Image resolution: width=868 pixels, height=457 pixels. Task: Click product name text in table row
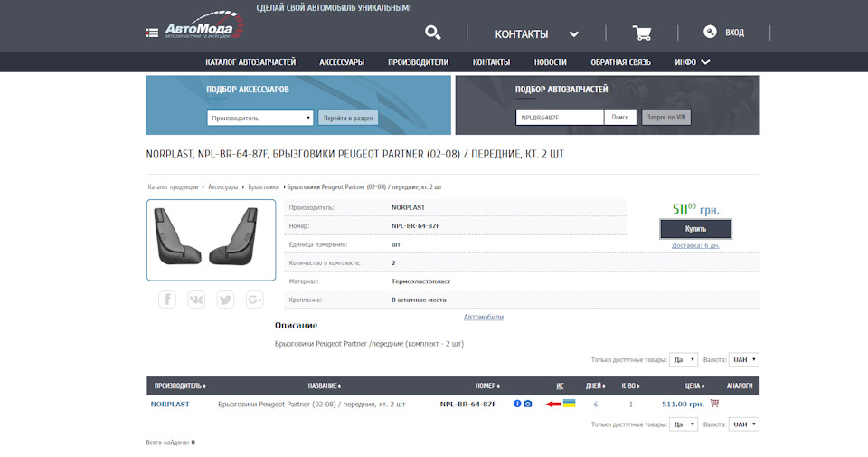pyautogui.click(x=312, y=404)
